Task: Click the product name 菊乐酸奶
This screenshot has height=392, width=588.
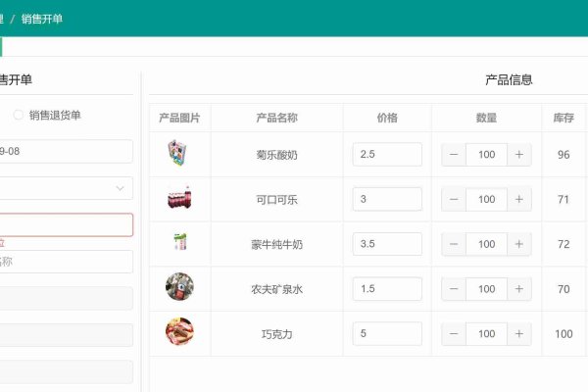Action: (x=276, y=155)
